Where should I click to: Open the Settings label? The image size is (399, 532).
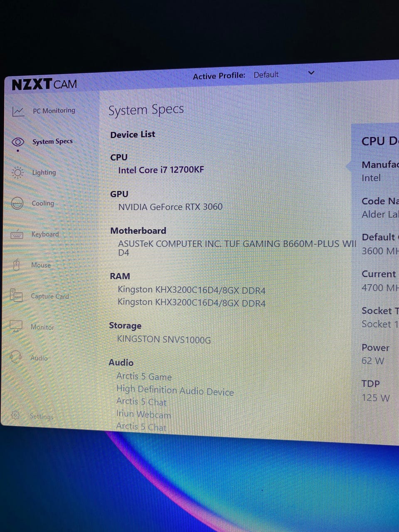42,416
